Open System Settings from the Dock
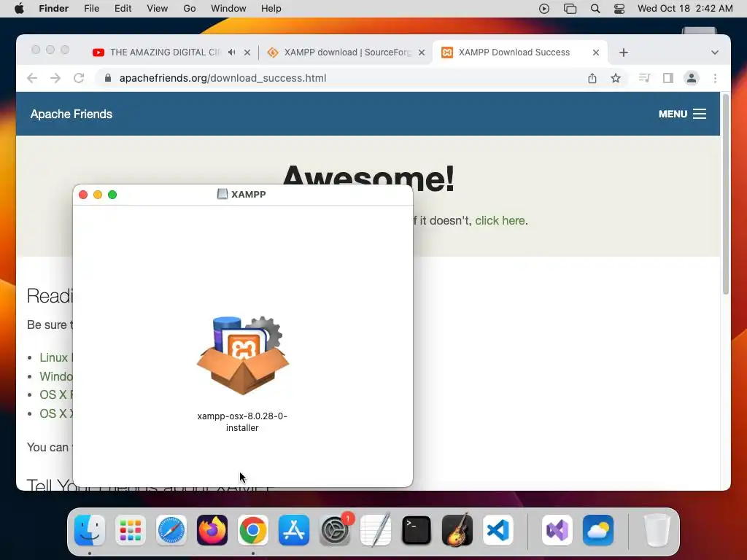This screenshot has height=560, width=747. click(x=335, y=530)
